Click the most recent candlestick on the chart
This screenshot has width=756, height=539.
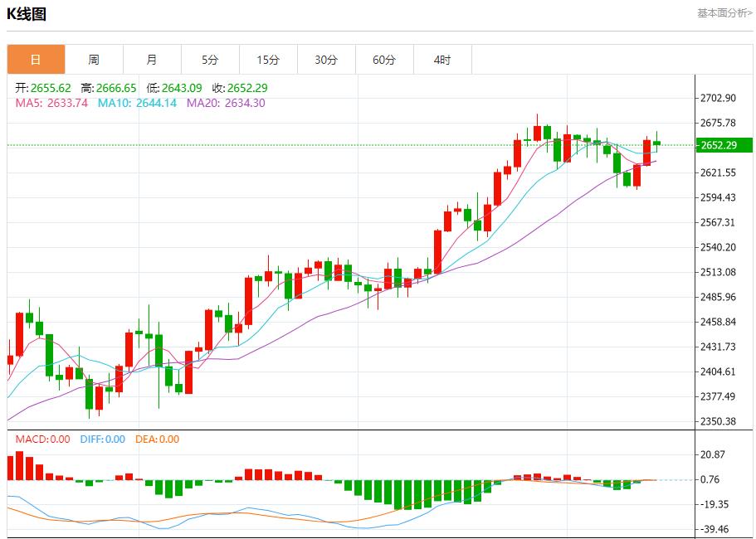[656, 143]
